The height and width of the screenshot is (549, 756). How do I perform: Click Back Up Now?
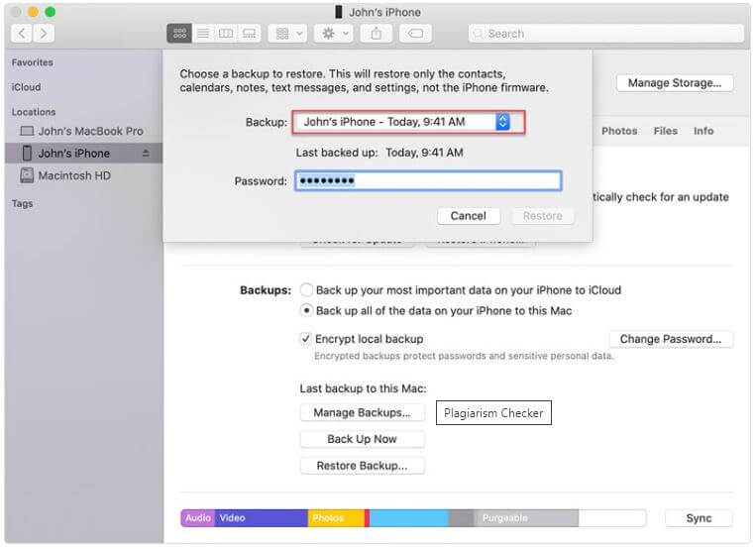[362, 439]
